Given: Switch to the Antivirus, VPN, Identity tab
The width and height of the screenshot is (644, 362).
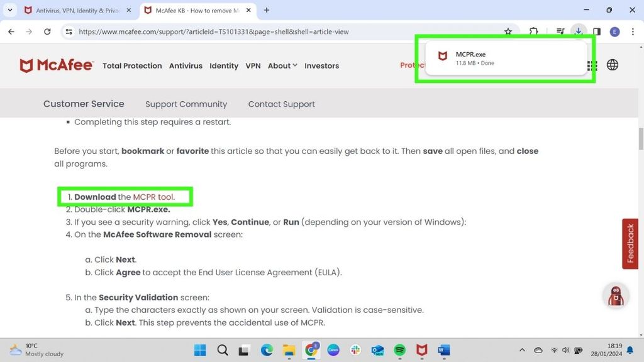Looking at the screenshot, I should pyautogui.click(x=75, y=10).
